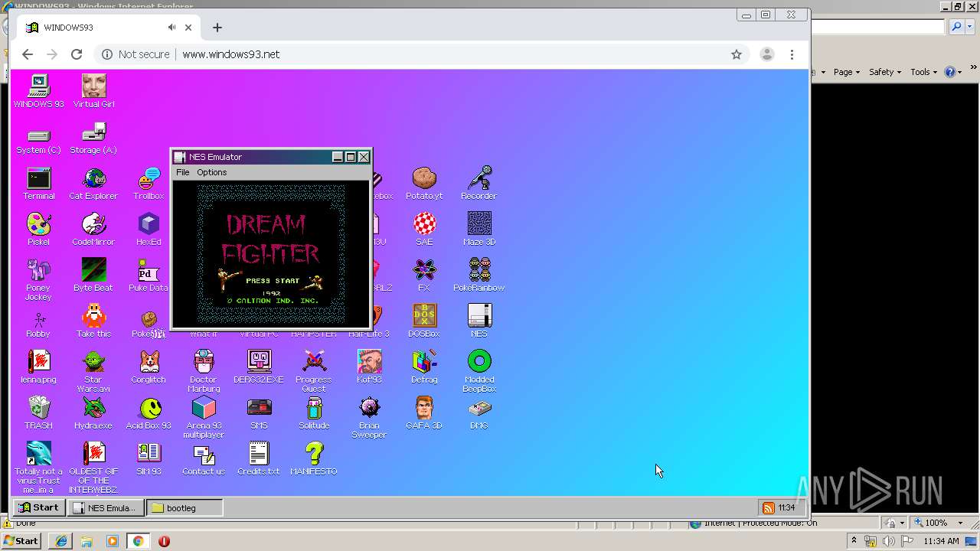Viewport: 980px width, 551px height.
Task: Run Hydra.exe
Action: pos(93,413)
